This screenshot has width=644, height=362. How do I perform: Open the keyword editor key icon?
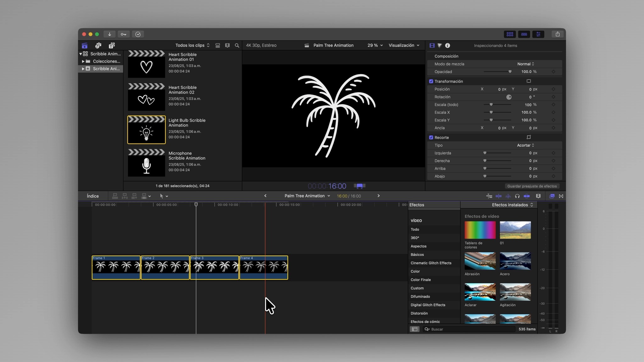tap(124, 34)
